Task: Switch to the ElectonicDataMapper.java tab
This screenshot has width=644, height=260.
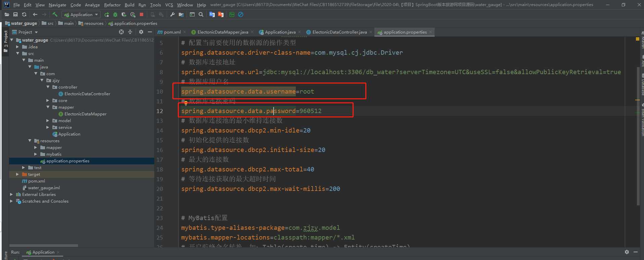Action: pyautogui.click(x=223, y=32)
